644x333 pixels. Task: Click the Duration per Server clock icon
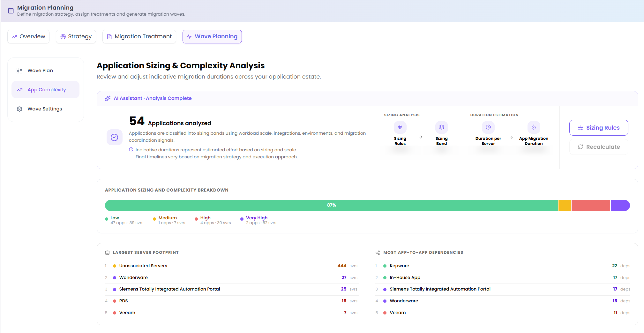tap(488, 127)
